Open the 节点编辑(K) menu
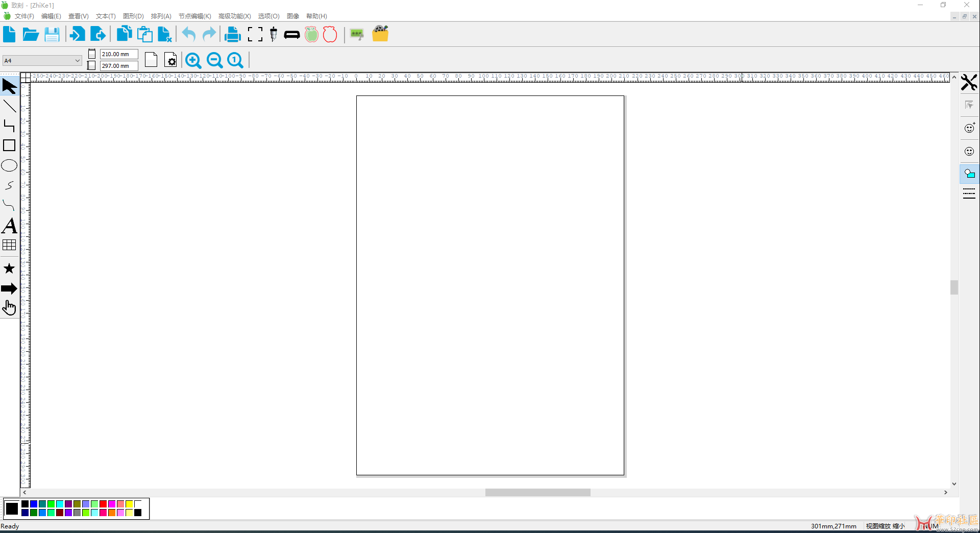This screenshot has height=533, width=980. coord(194,16)
